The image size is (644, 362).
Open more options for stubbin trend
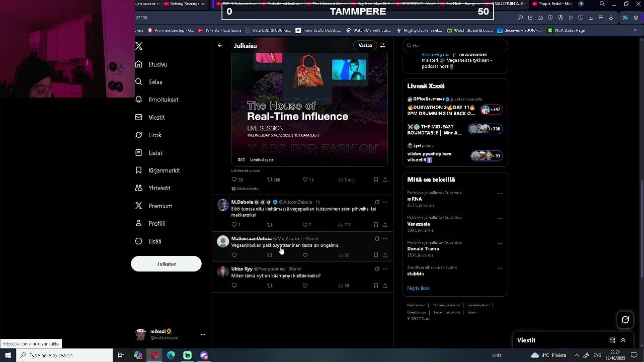click(500, 268)
